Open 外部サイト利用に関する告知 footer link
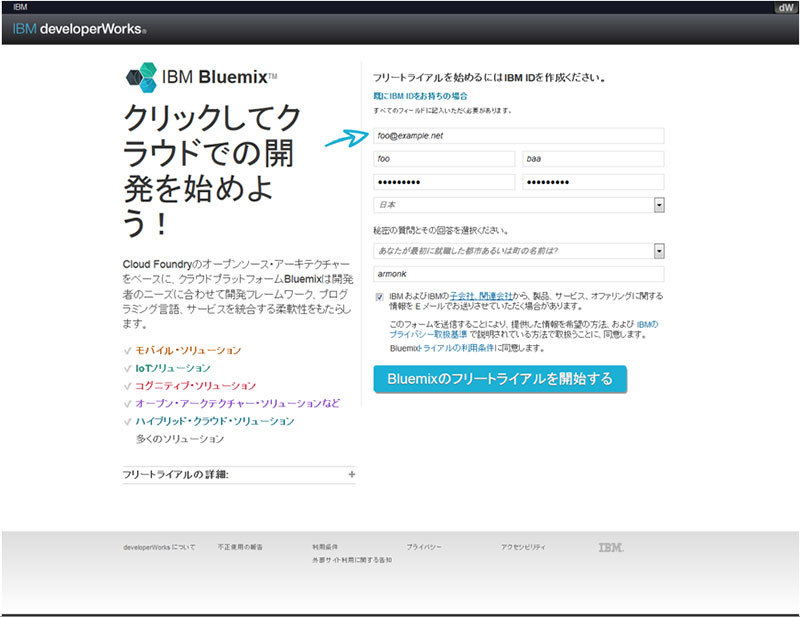The image size is (800, 617). [x=352, y=560]
